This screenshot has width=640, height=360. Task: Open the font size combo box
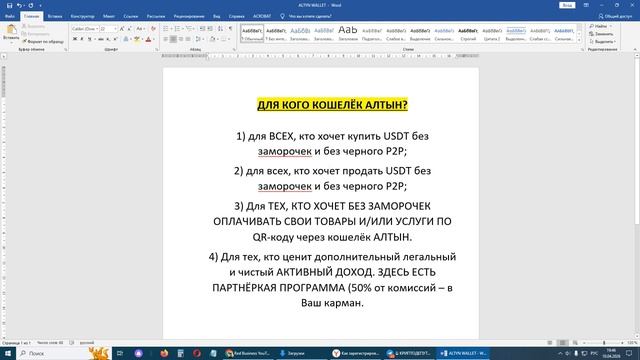pos(108,29)
